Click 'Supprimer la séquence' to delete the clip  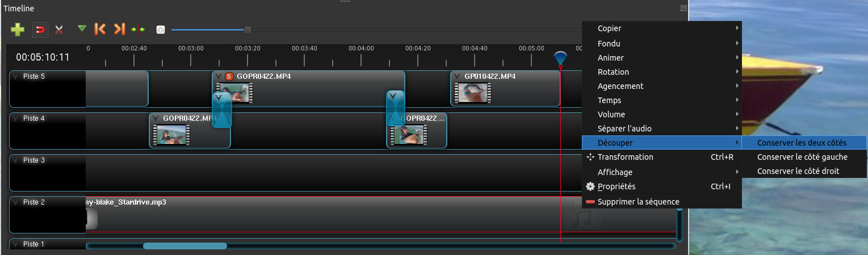638,202
